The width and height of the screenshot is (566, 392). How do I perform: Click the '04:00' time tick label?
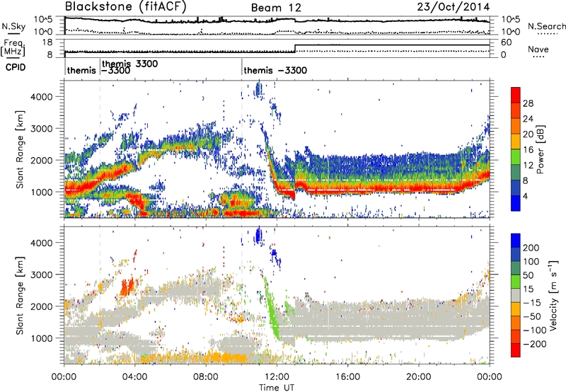(x=134, y=377)
